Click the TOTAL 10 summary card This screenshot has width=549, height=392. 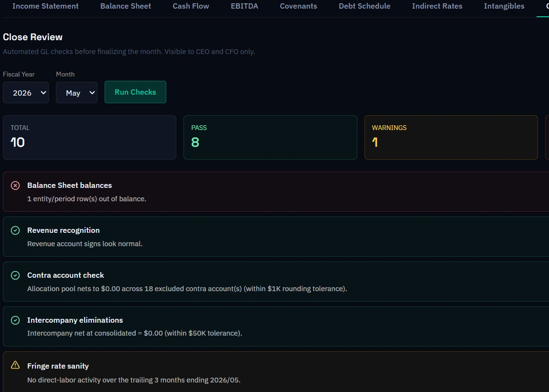[89, 137]
